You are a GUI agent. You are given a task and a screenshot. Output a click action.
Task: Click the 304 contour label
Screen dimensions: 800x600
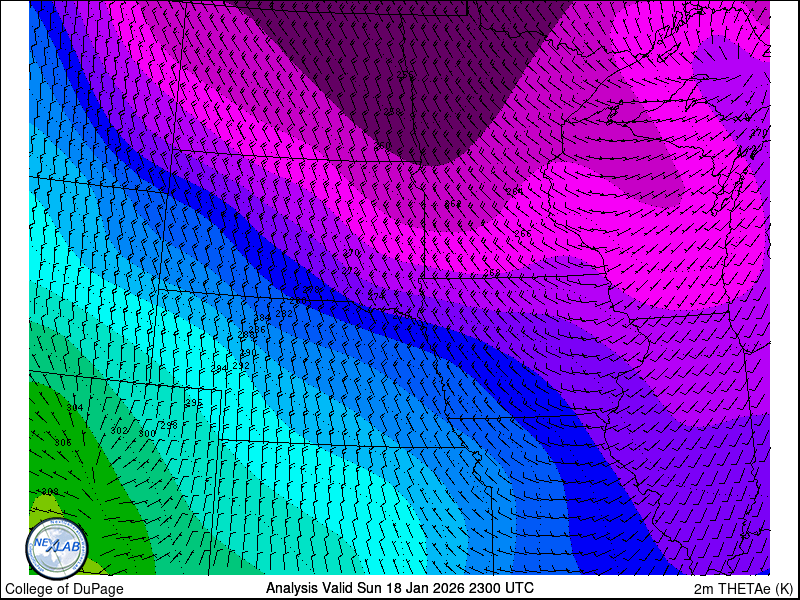tap(75, 408)
